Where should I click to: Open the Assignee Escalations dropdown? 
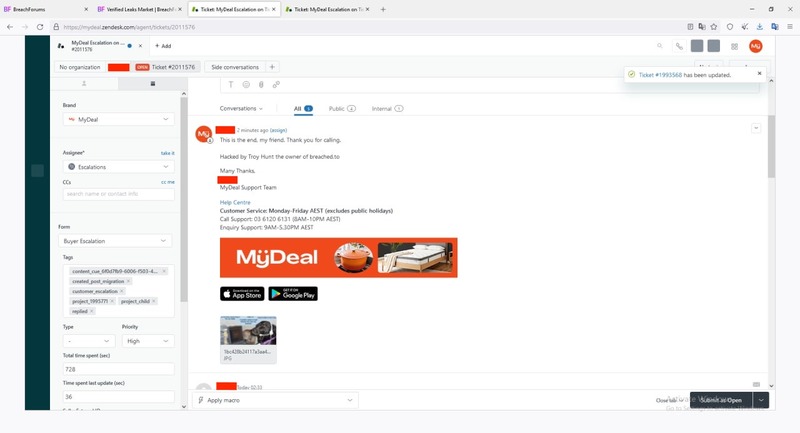click(x=118, y=167)
